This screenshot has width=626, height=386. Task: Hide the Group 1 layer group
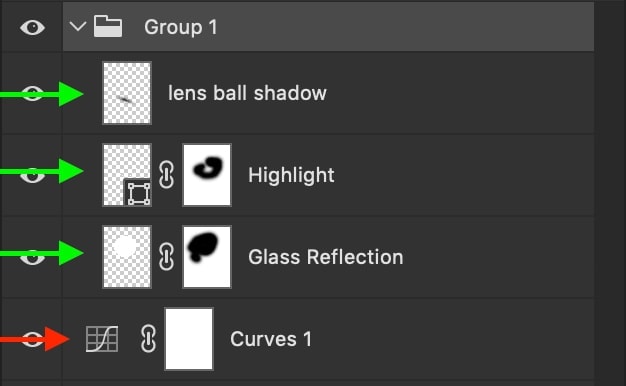tap(32, 27)
